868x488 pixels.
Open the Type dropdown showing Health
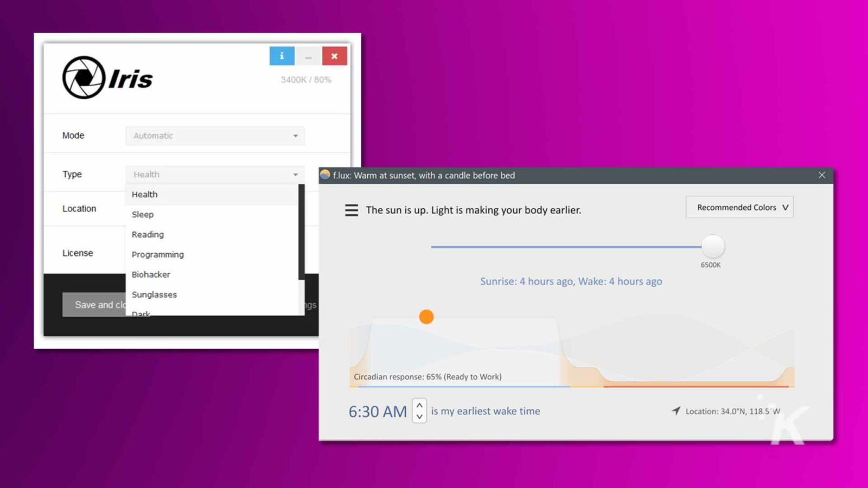(x=215, y=175)
